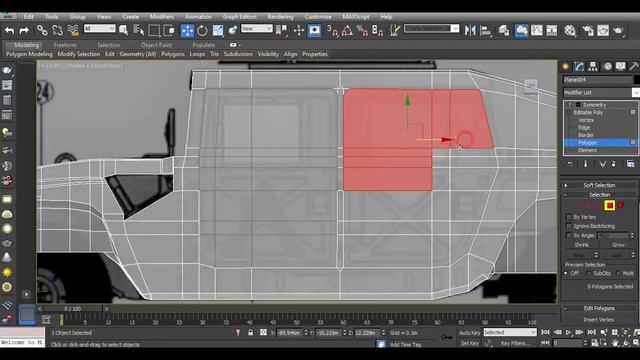
Task: Open the Edit menu
Action: tap(29, 17)
